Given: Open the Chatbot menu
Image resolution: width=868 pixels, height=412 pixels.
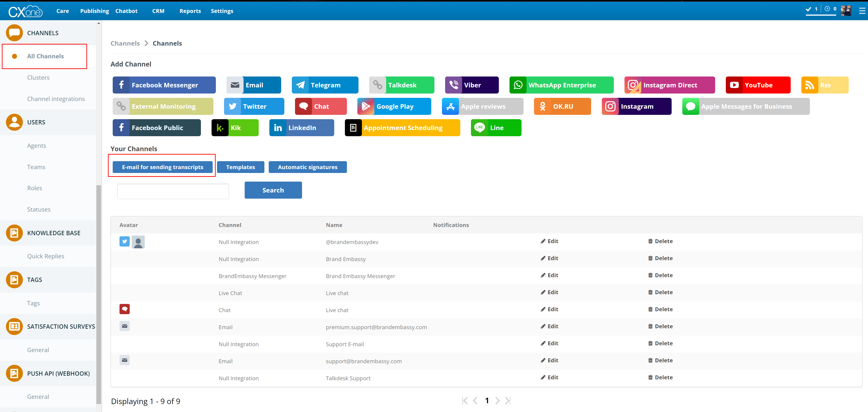Looking at the screenshot, I should coord(126,11).
